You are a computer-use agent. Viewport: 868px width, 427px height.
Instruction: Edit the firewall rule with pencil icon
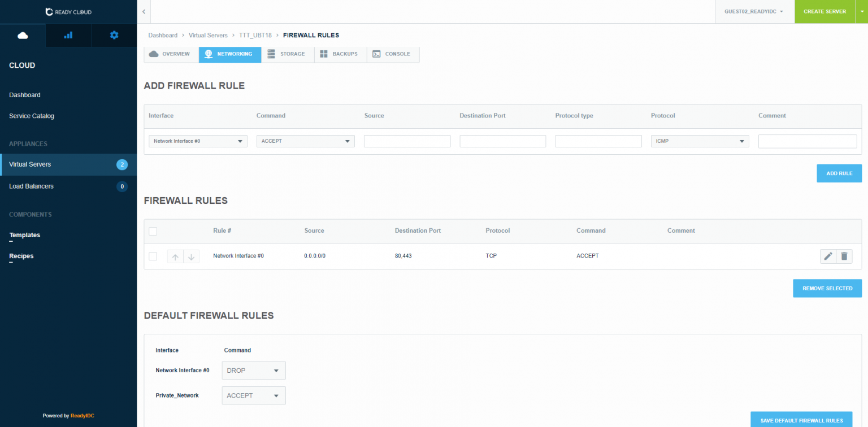point(828,256)
